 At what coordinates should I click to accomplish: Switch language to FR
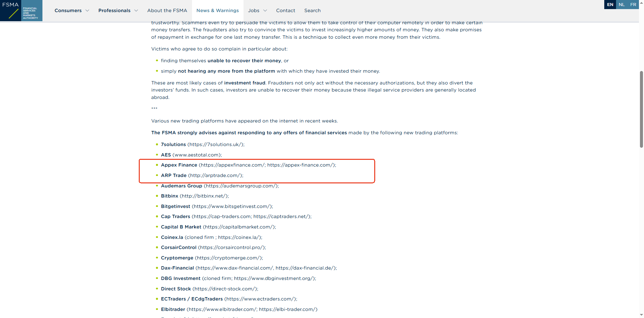click(x=633, y=4)
